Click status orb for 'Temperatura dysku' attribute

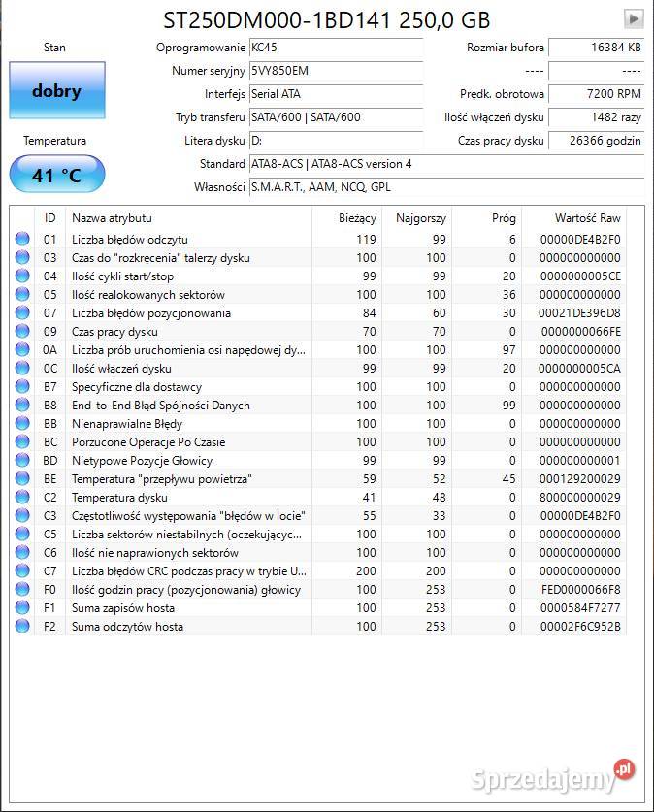click(22, 498)
